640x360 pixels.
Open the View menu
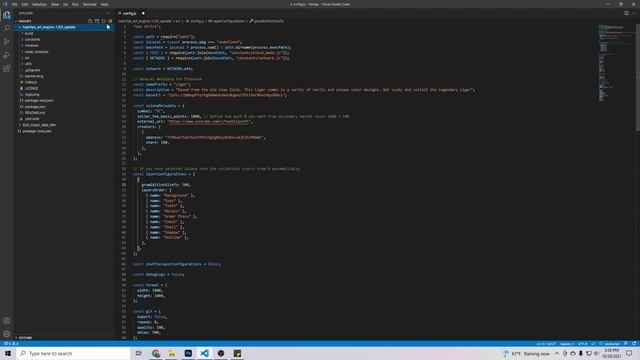pyautogui.click(x=55, y=4)
